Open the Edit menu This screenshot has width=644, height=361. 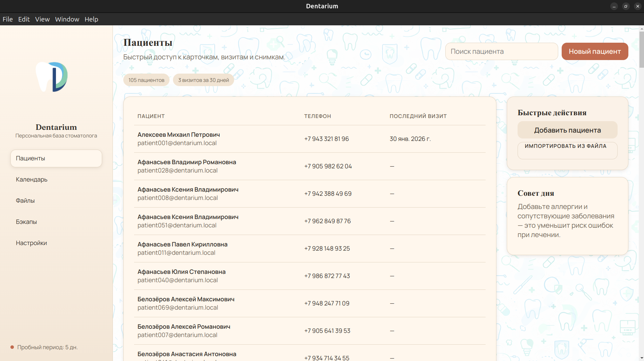[x=24, y=19]
